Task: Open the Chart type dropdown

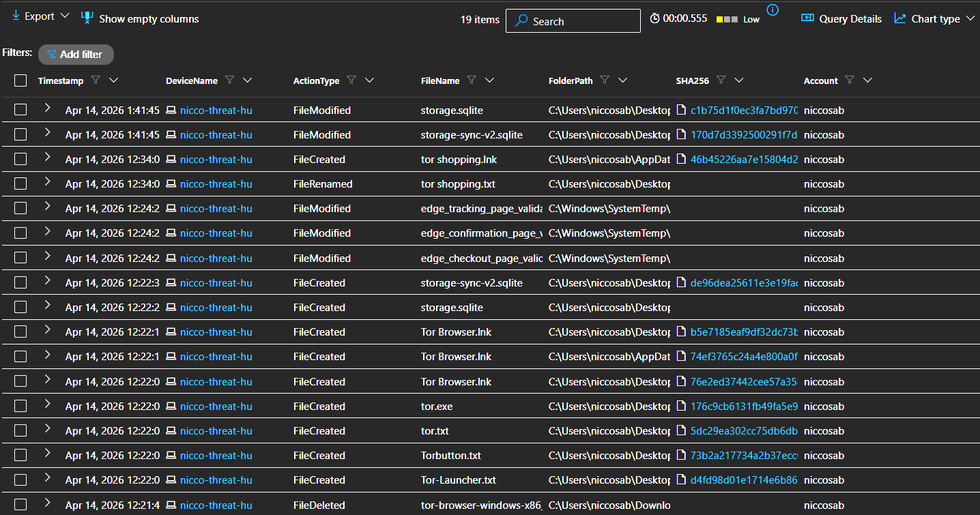Action: click(x=935, y=19)
